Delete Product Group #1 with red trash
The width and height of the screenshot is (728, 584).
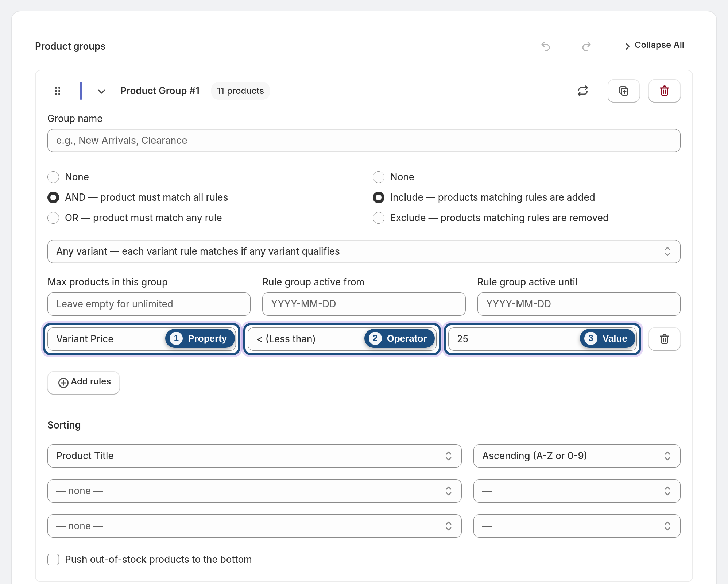click(665, 91)
